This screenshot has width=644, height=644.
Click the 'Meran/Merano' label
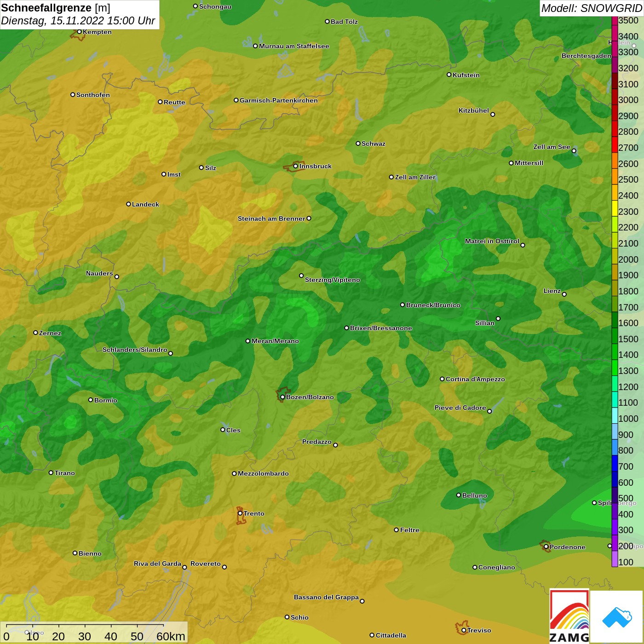click(x=275, y=341)
